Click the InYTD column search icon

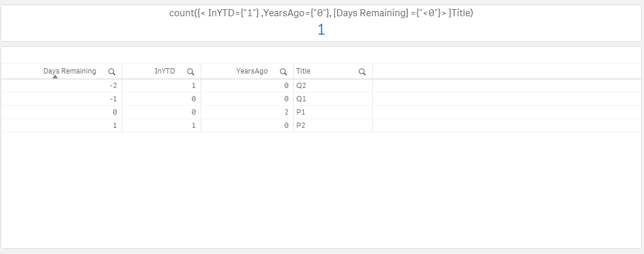click(x=190, y=72)
